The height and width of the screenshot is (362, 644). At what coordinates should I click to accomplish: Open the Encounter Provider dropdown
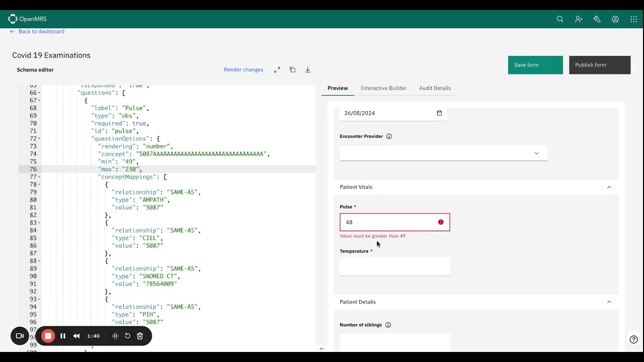tap(443, 153)
